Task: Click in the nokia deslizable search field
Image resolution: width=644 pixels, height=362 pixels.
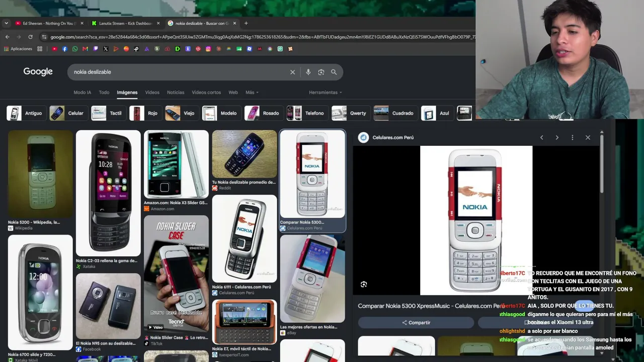Action: 179,72
